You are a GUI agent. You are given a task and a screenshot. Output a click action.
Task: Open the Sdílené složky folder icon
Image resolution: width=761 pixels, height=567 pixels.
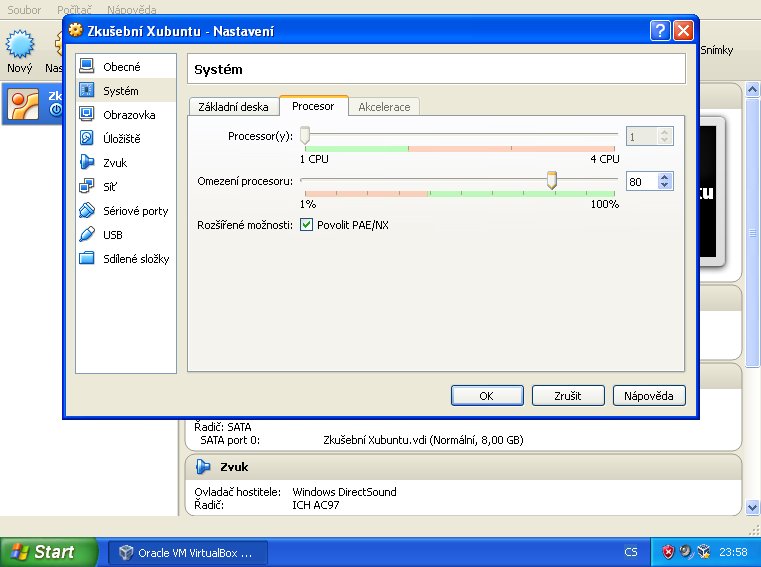click(x=87, y=258)
